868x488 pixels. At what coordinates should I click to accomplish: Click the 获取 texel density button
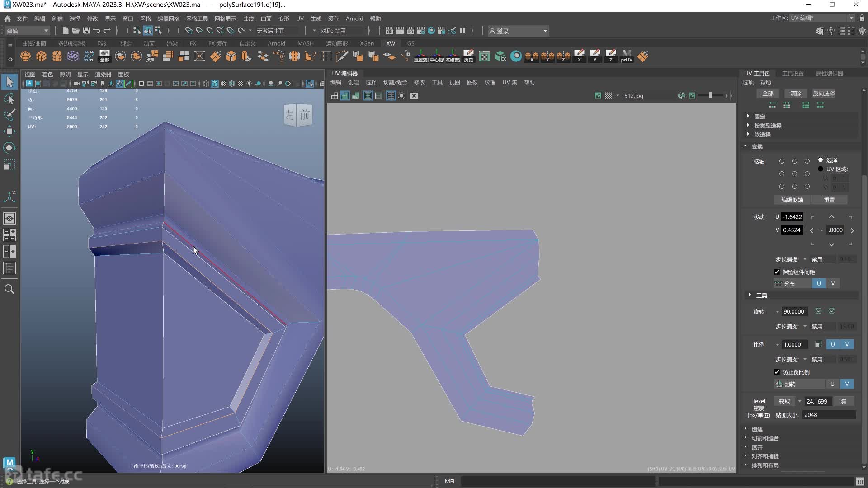784,401
